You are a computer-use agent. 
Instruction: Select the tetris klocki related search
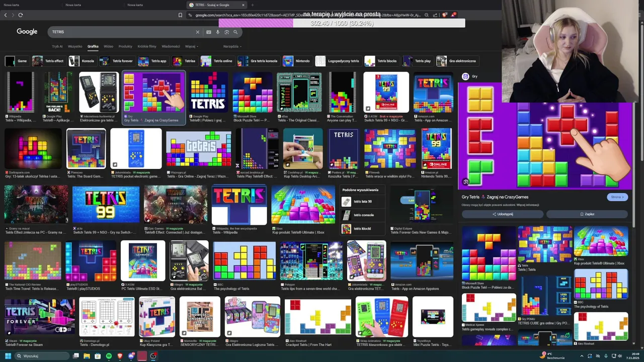pyautogui.click(x=362, y=229)
